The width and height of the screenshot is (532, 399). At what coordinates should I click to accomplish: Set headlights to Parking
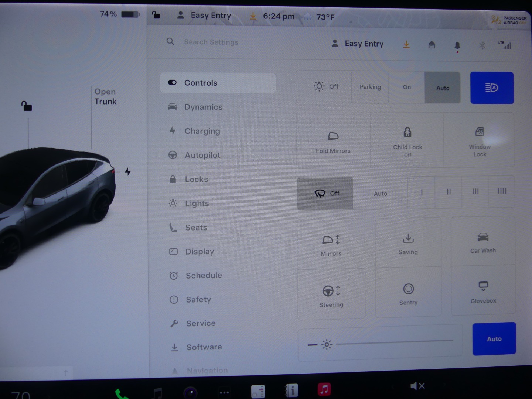(x=370, y=87)
